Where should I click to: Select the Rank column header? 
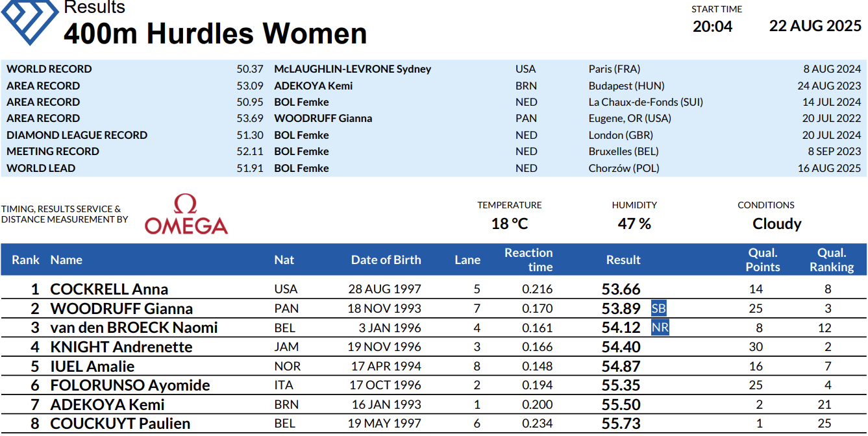(x=25, y=260)
